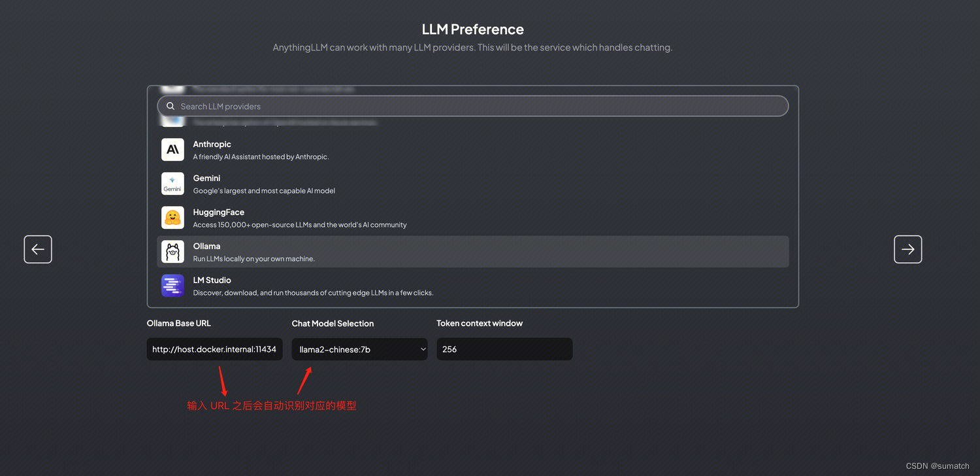Click the Ollama llama logo icon

tap(172, 252)
